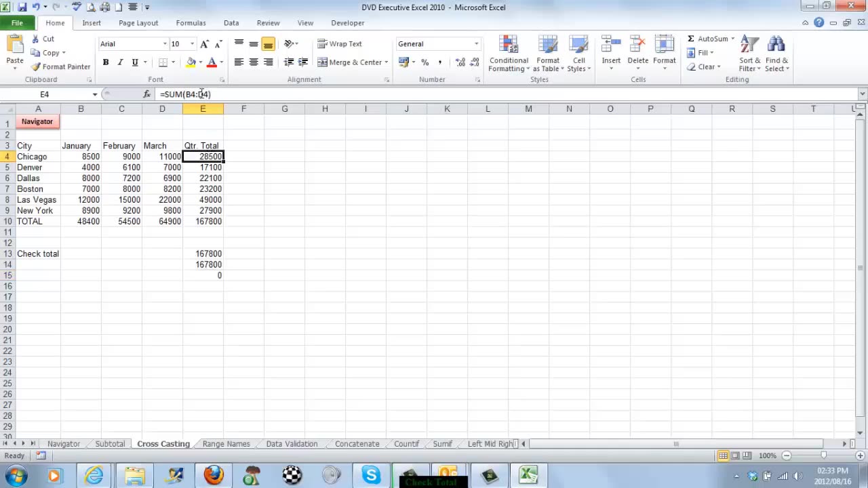
Task: Switch to the Insert tab
Action: (92, 23)
